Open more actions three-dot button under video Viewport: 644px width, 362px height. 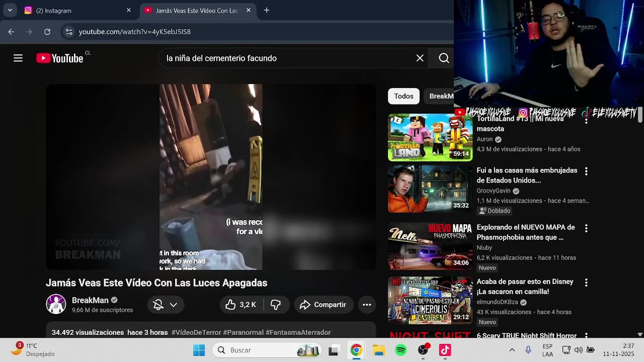point(367,305)
